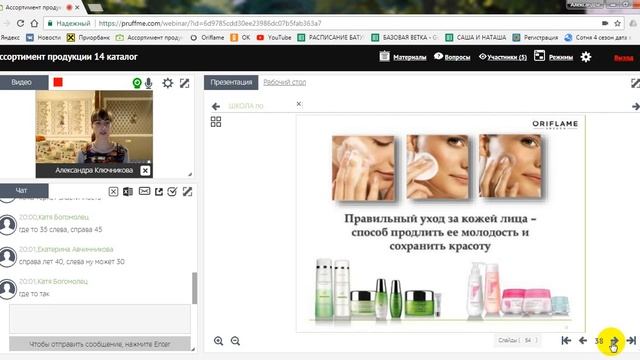Open the Приорбанк bookmark

click(x=89, y=38)
